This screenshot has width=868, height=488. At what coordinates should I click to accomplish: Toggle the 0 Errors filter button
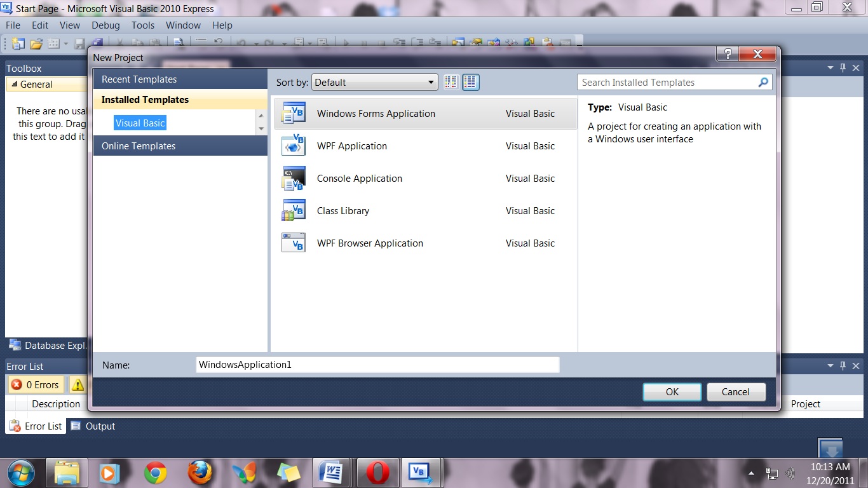[36, 384]
